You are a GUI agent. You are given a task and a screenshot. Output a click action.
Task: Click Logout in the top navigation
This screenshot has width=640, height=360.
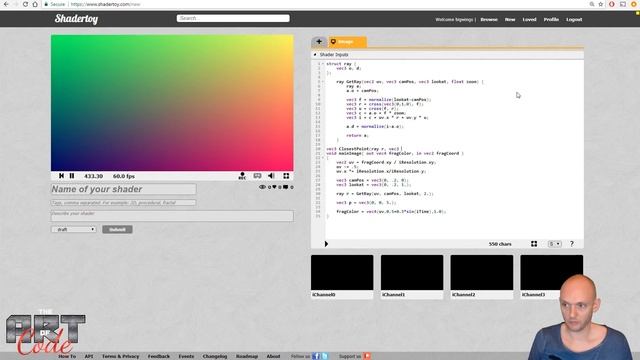(x=574, y=20)
